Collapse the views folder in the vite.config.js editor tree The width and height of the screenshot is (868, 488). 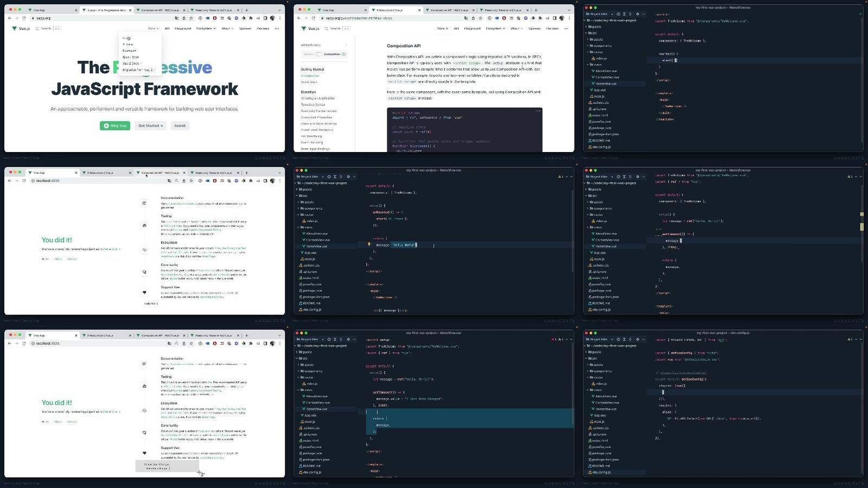pos(588,390)
